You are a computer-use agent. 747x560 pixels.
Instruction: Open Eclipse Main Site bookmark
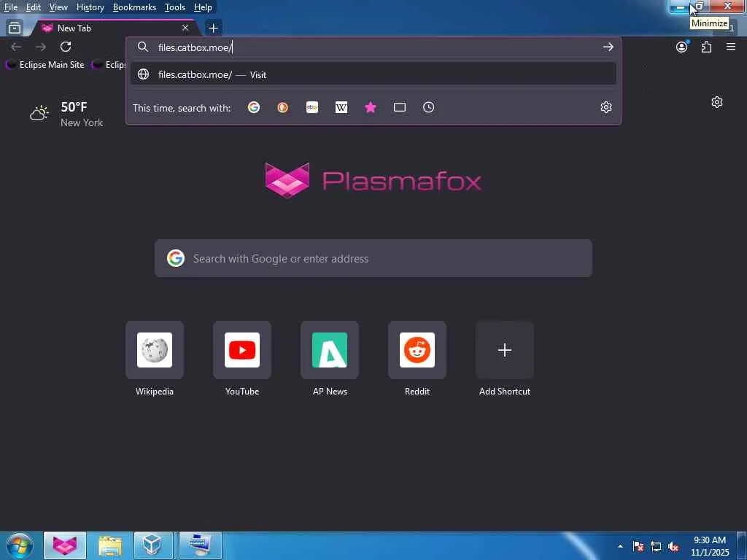point(45,65)
